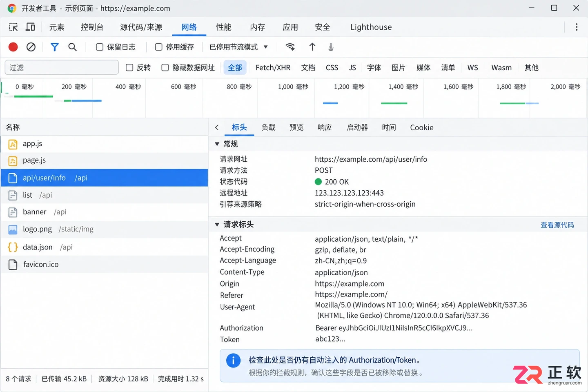Filter requests by 其他 type
The width and height of the screenshot is (588, 392).
pyautogui.click(x=531, y=68)
